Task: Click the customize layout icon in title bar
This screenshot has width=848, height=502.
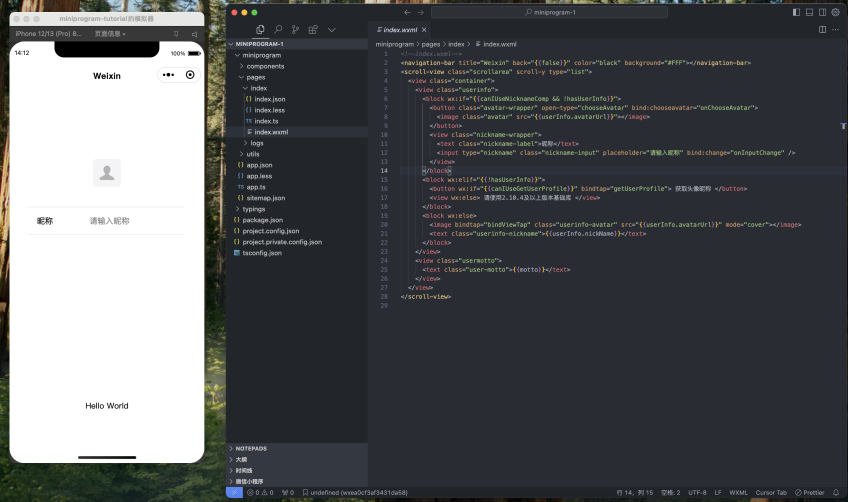Action: 835,12
